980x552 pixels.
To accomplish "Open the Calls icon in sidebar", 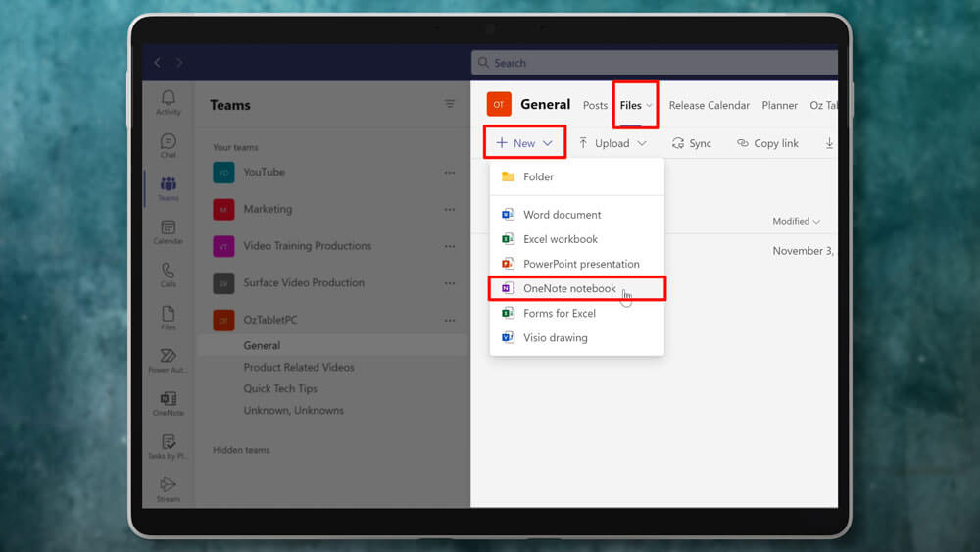I will (x=169, y=275).
